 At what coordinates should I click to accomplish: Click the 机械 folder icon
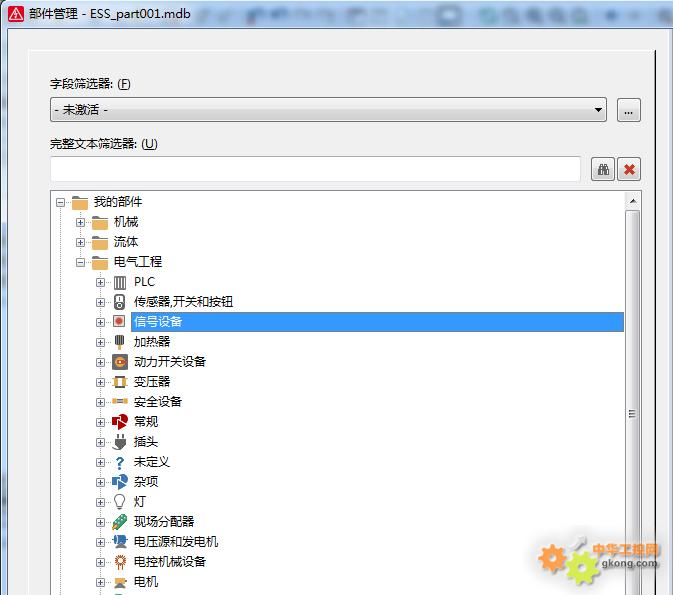[100, 222]
